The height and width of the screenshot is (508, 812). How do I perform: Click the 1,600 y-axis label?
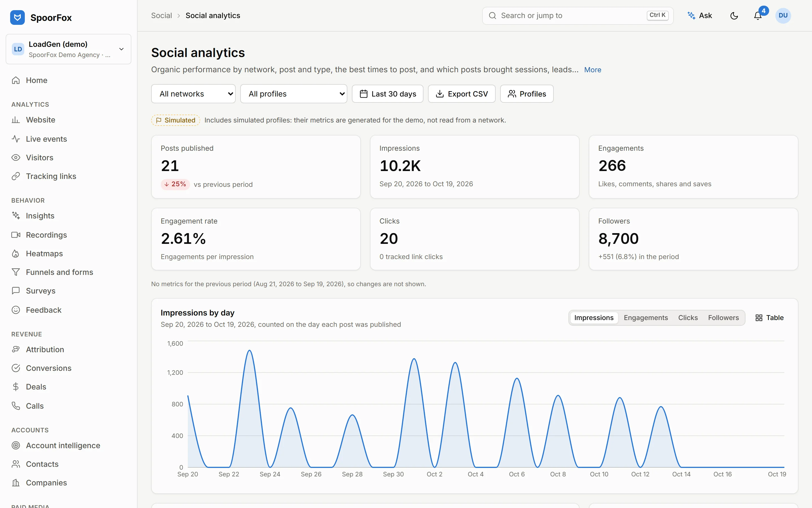pos(175,343)
